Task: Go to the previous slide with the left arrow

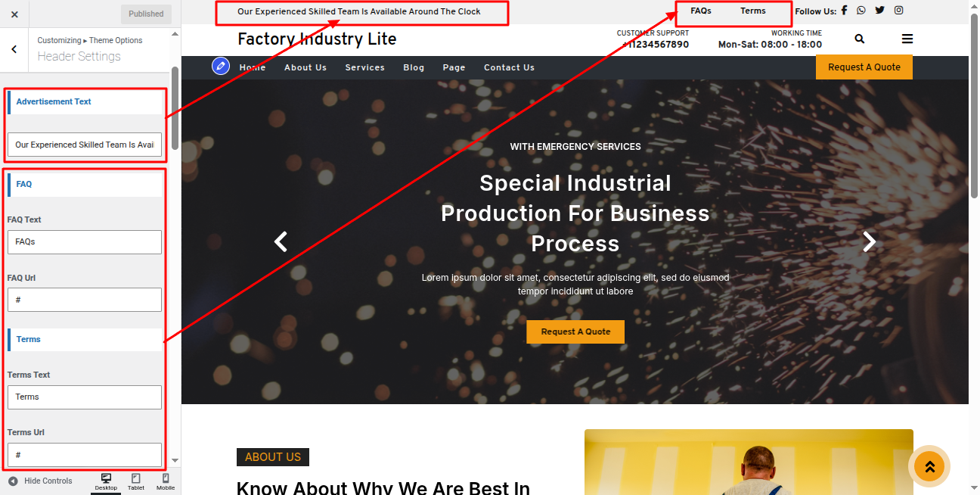Action: (x=281, y=241)
